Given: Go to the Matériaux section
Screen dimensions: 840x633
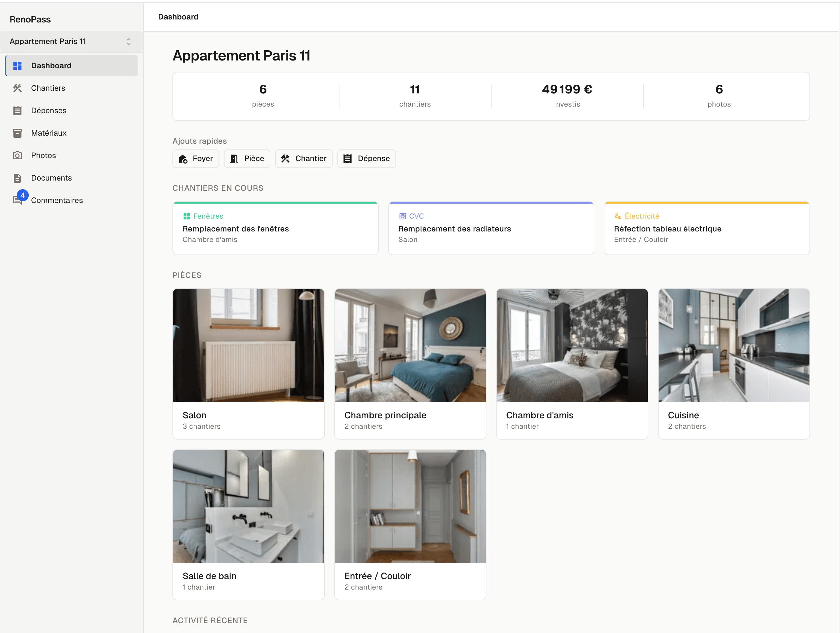Looking at the screenshot, I should (x=48, y=133).
